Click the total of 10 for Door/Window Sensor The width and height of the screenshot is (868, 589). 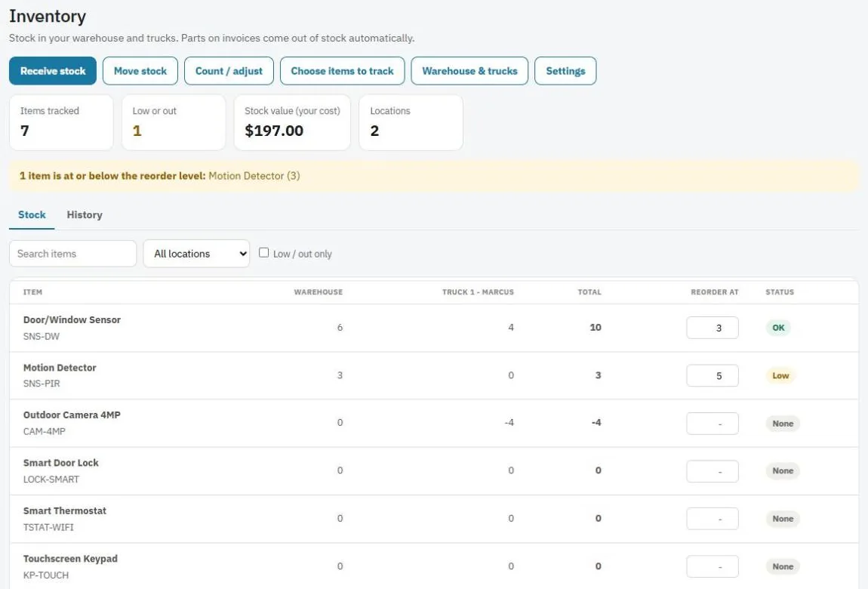[x=596, y=327]
